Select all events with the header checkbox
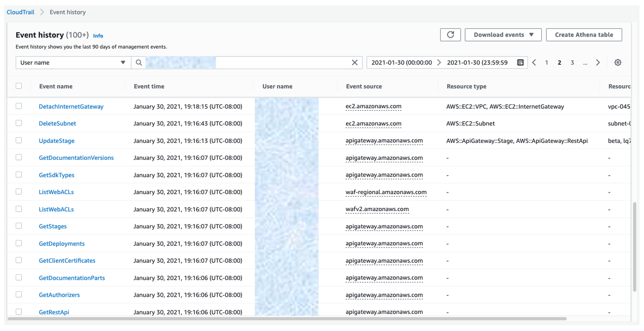The image size is (644, 331). coord(19,86)
